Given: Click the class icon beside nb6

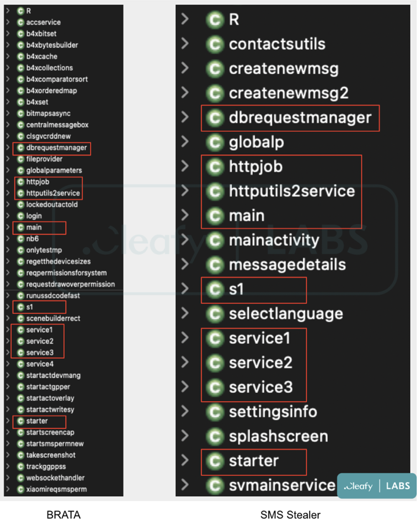Looking at the screenshot, I should click(21, 239).
